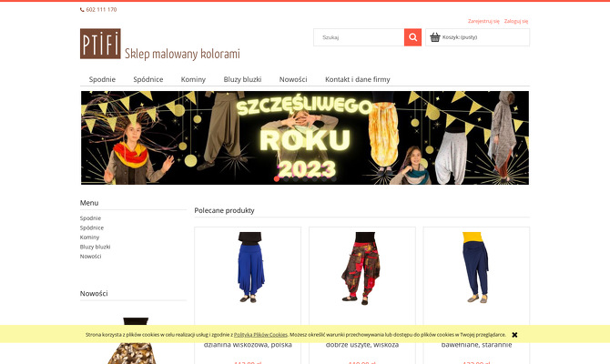Viewport: 610px width, 364px height.
Task: Click the Polecane produkty heading
Action: coord(225,210)
